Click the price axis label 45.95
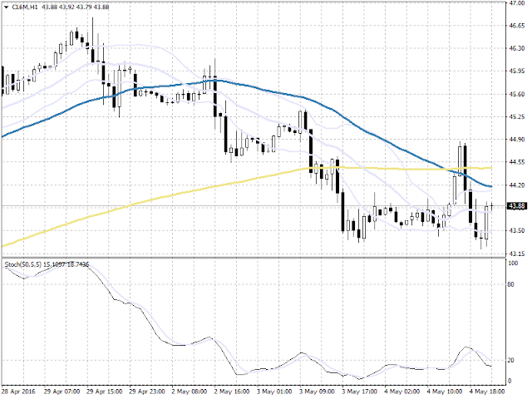 click(x=516, y=71)
